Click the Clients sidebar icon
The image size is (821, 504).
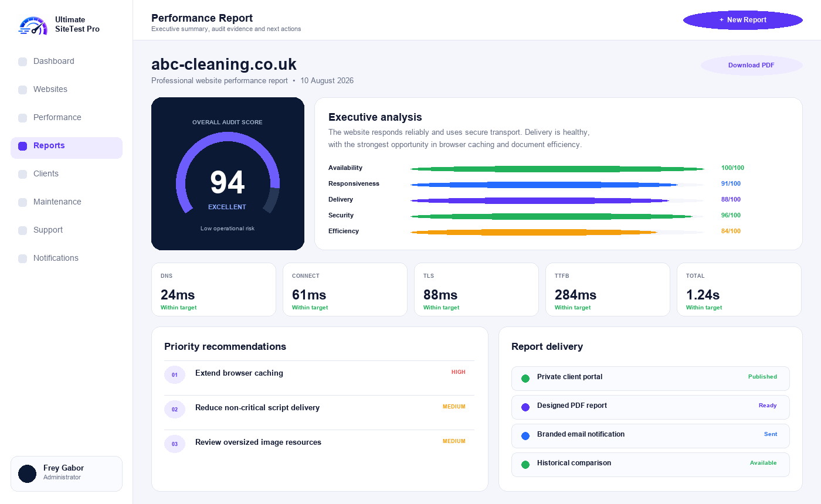(22, 174)
